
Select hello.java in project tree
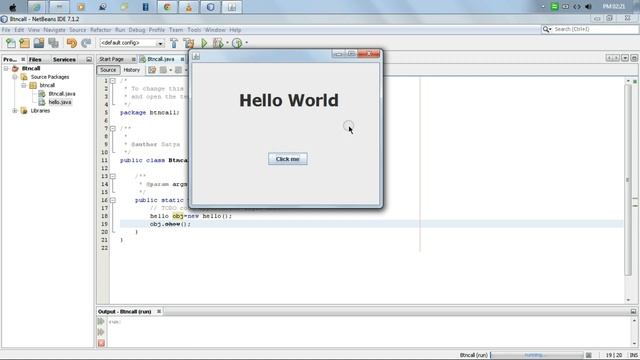(x=60, y=102)
